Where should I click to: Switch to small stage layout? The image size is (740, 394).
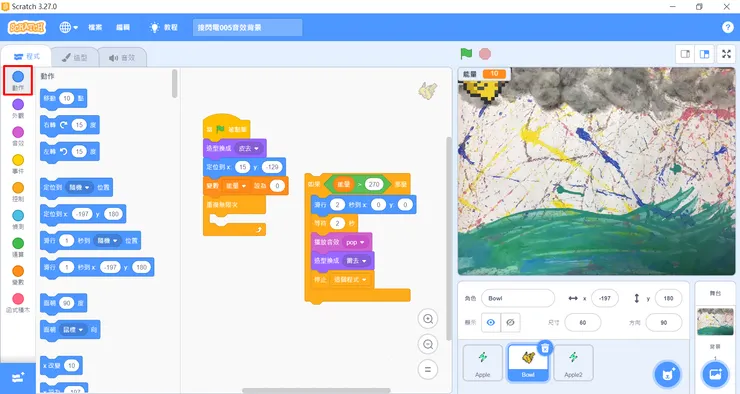(685, 54)
